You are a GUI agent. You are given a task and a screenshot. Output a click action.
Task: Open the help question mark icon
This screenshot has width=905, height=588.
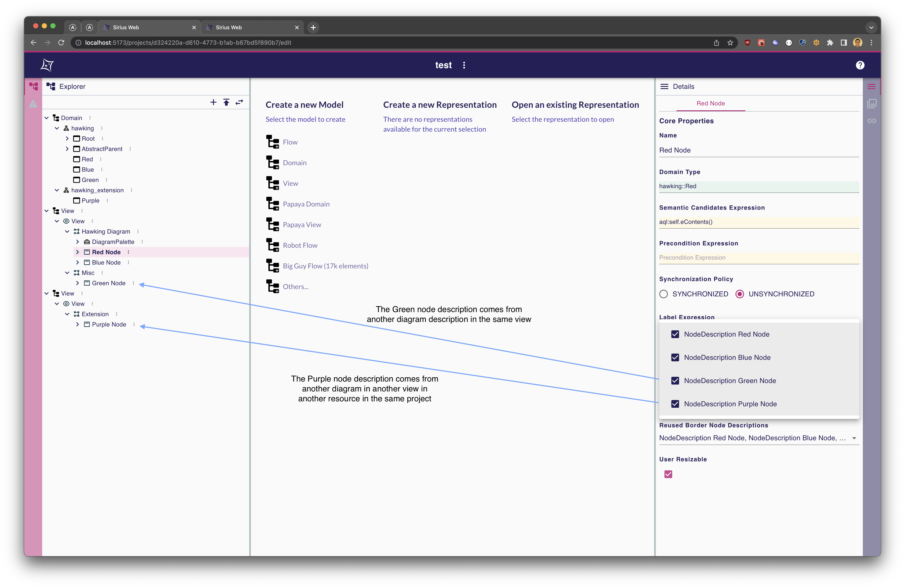(x=860, y=65)
